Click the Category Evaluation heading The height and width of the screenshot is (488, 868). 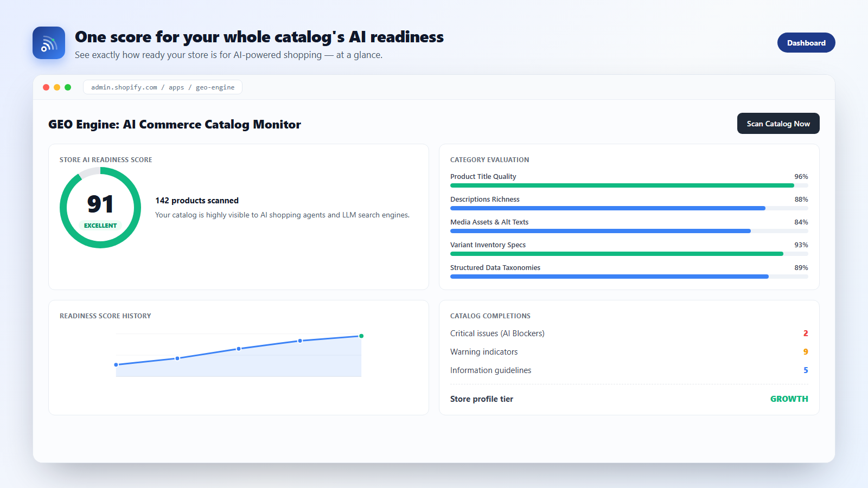(x=490, y=160)
